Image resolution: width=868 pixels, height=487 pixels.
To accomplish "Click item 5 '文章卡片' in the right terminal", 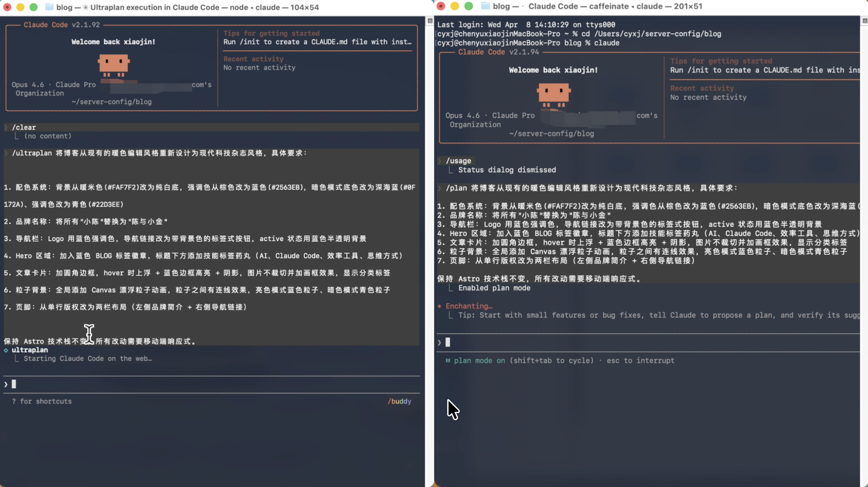I will 642,242.
